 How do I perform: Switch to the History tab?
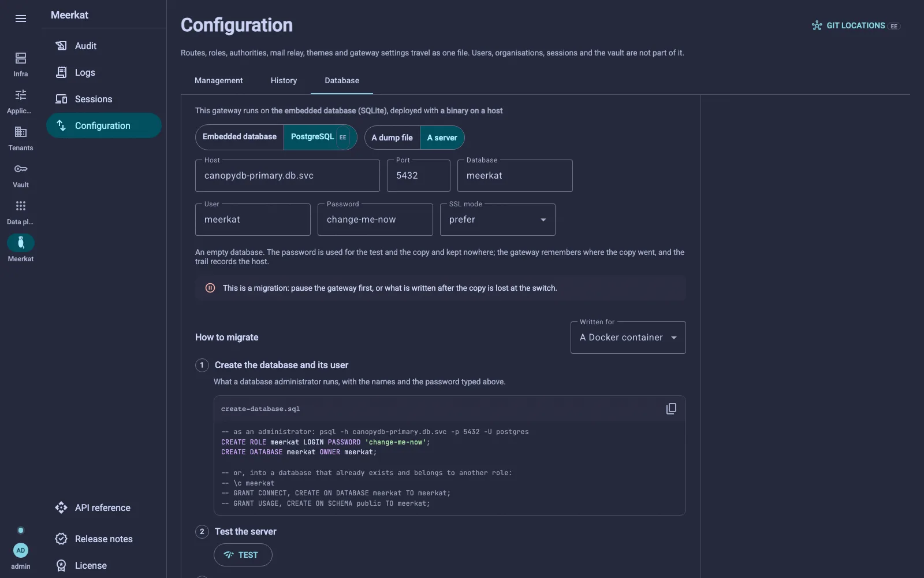click(x=284, y=80)
